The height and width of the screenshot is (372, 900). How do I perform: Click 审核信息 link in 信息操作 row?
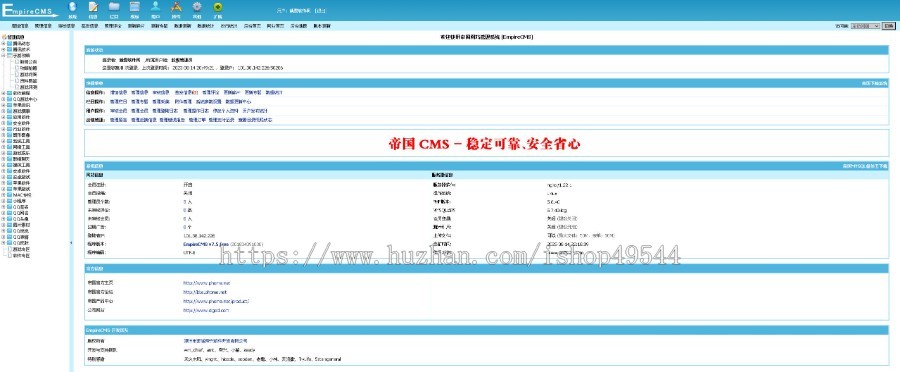pos(161,92)
